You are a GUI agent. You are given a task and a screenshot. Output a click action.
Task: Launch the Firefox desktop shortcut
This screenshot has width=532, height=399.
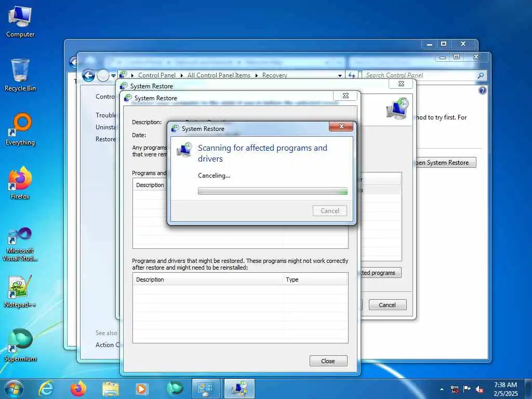(20, 183)
